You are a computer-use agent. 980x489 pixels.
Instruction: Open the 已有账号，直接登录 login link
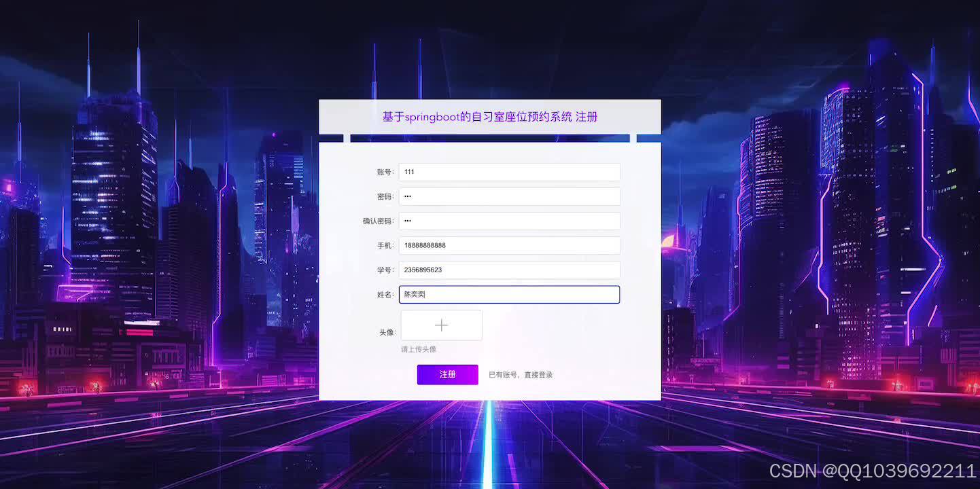pyautogui.click(x=521, y=375)
